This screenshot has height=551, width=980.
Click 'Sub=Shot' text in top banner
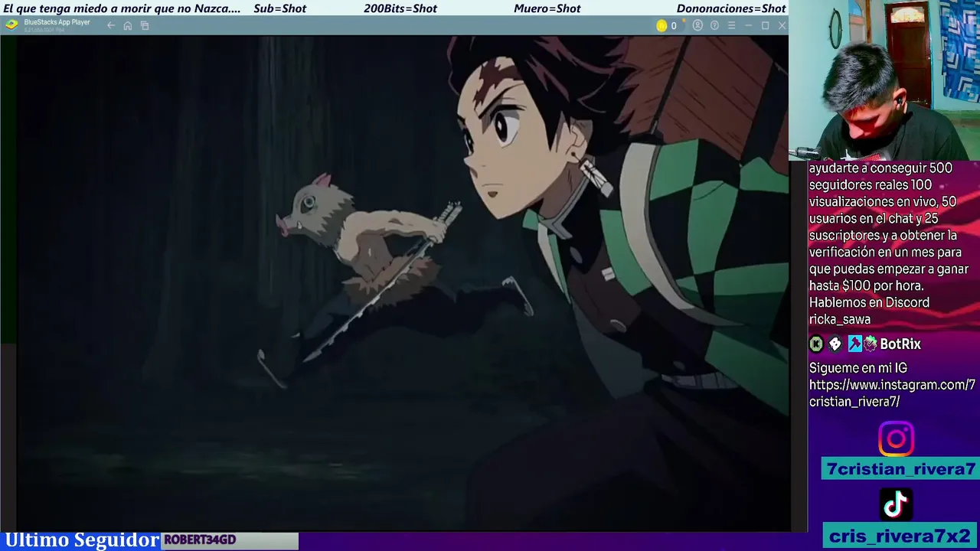pyautogui.click(x=279, y=8)
